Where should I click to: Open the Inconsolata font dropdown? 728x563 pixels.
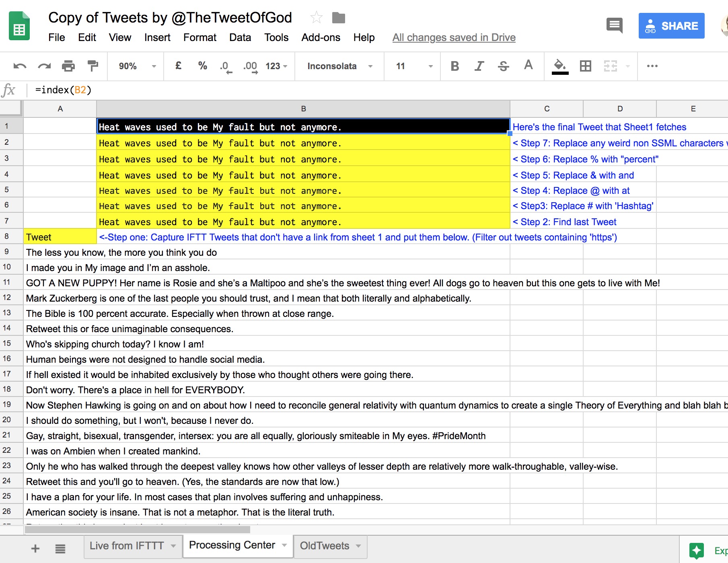340,66
